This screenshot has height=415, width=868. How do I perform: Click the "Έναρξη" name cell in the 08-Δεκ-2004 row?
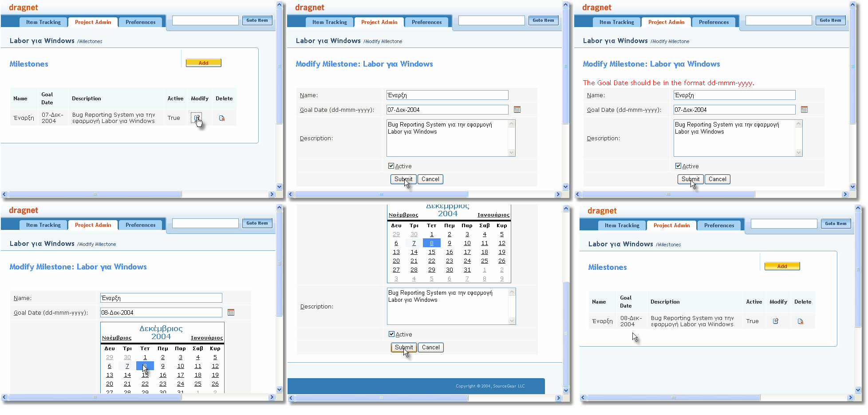click(602, 321)
